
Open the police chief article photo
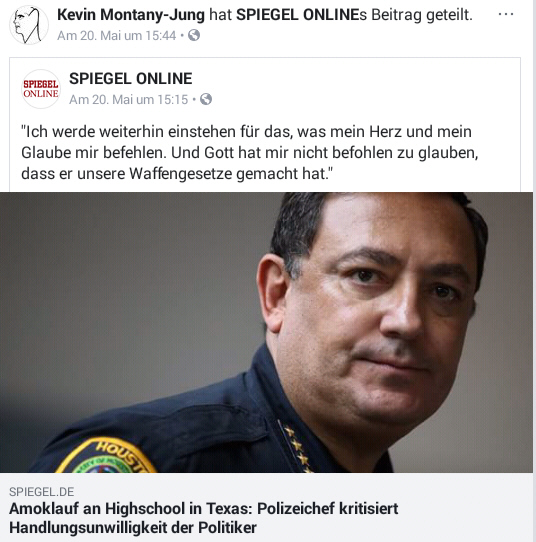pyautogui.click(x=266, y=332)
